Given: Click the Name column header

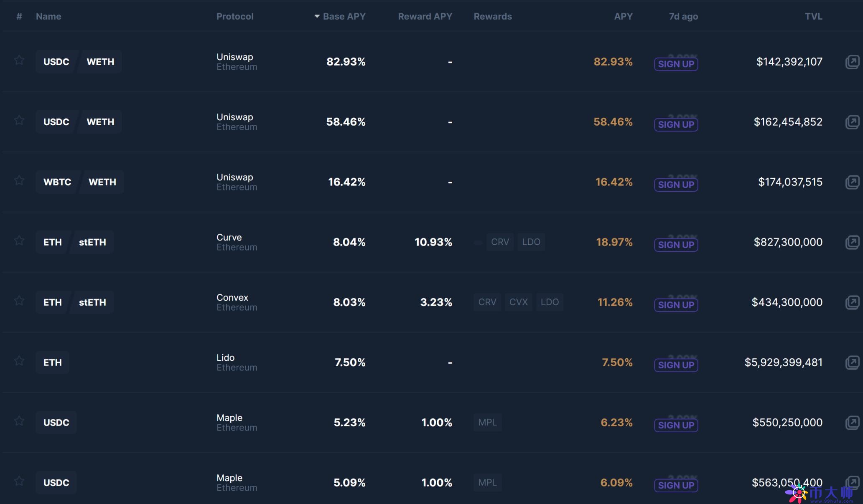Looking at the screenshot, I should 48,16.
